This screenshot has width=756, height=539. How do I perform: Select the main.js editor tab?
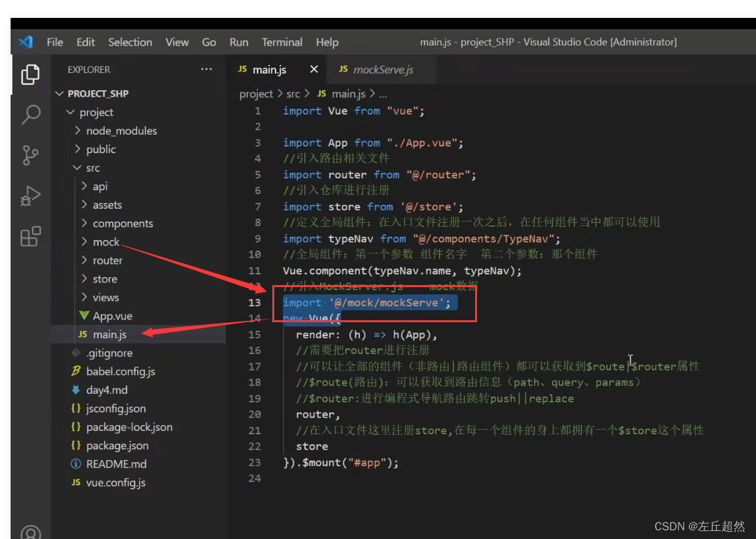coord(276,70)
